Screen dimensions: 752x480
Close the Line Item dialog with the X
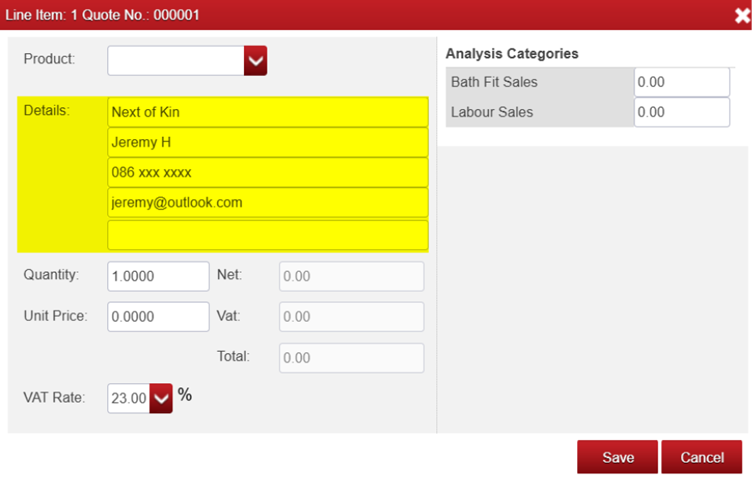[742, 16]
